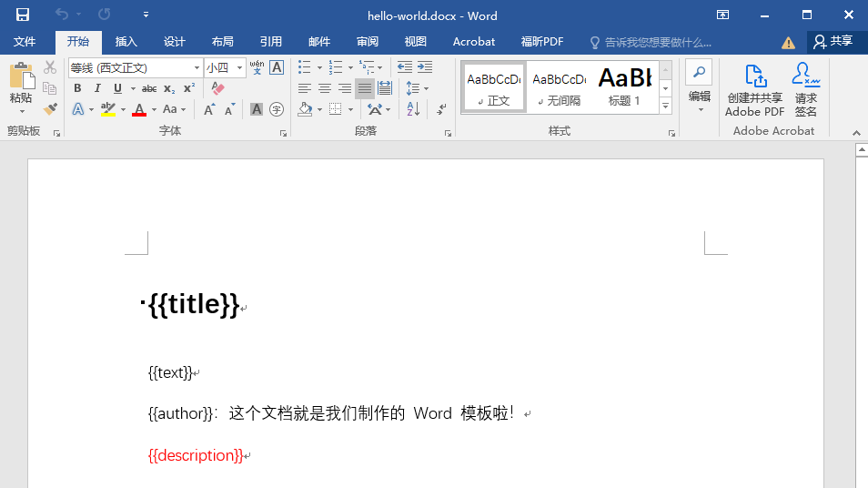This screenshot has height=488, width=868.
Task: Redo with the repeat arrow icon
Action: pyautogui.click(x=104, y=15)
